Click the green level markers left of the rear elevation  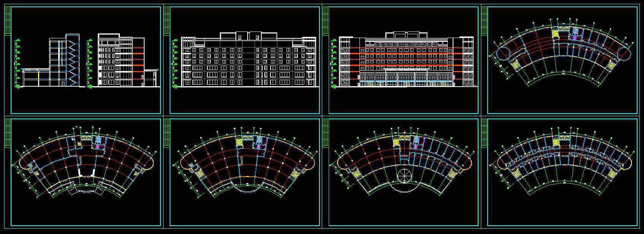pos(175,63)
